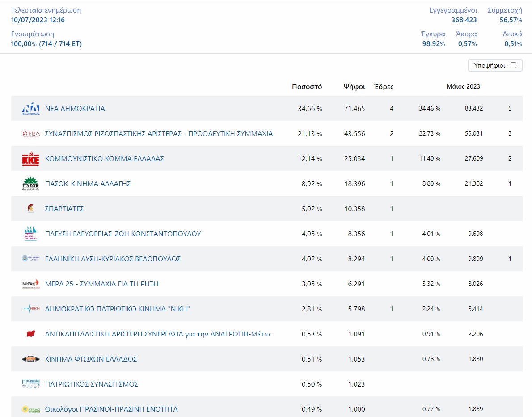Click the integration value 100,00% (714 / 714 ET)

pyautogui.click(x=46, y=44)
